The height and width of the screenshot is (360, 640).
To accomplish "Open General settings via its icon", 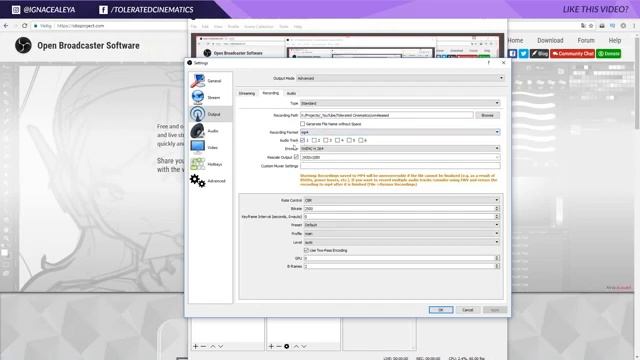I will pos(198,80).
